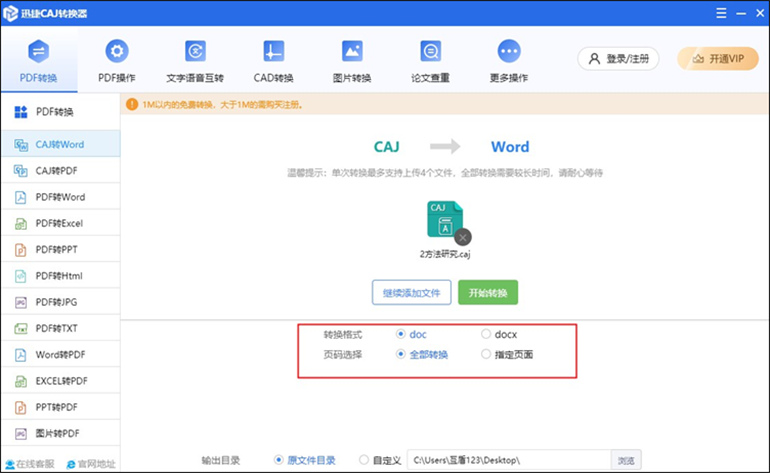Image resolution: width=770 pixels, height=473 pixels.
Task: Select CAJ转PDF in the sidebar
Action: 60,170
